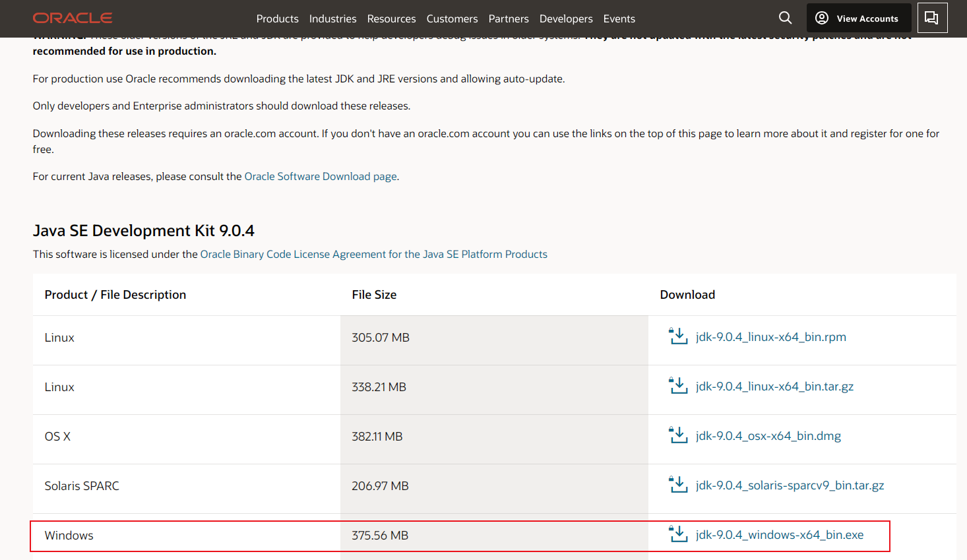Image resolution: width=967 pixels, height=560 pixels.
Task: Download jdk-9.0.4_windows-x64_bin.exe
Action: click(780, 535)
